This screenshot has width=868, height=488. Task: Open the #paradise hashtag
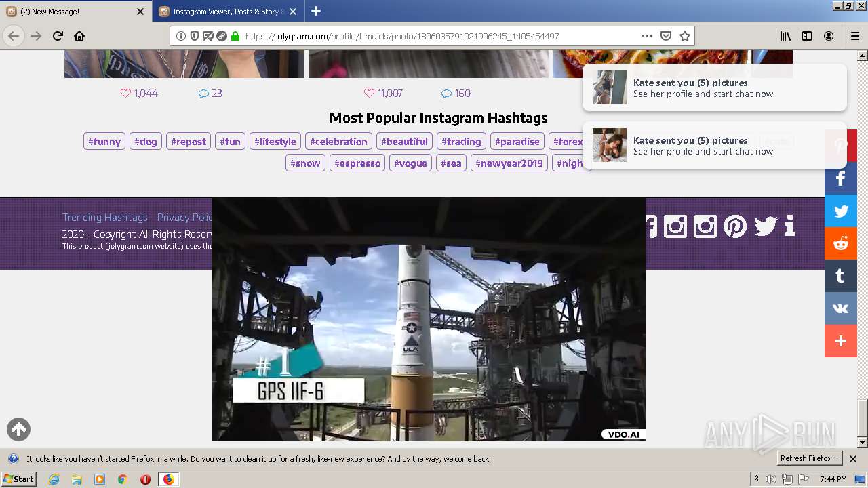pos(517,142)
